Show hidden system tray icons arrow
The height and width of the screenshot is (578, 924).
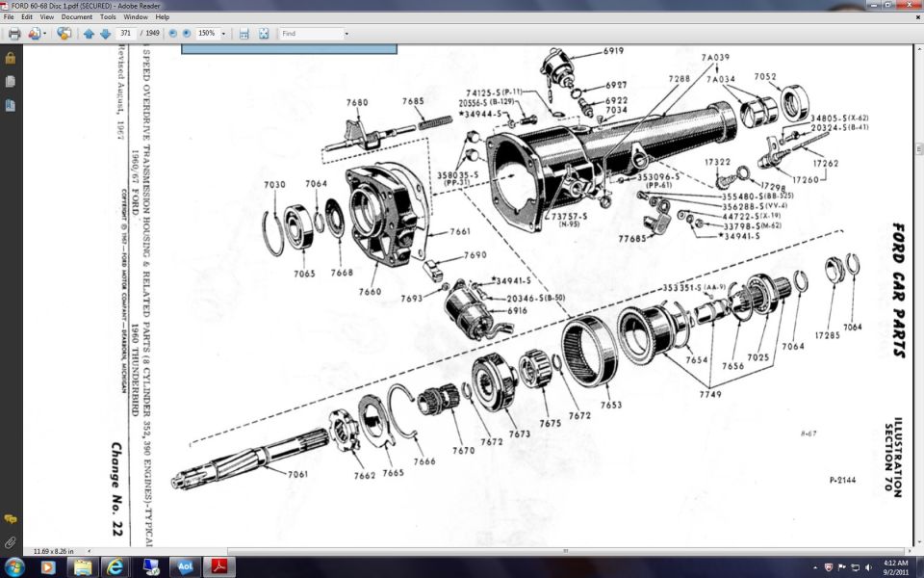(816, 568)
